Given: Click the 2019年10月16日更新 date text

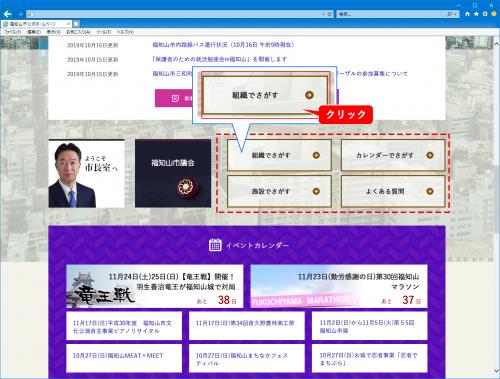Looking at the screenshot, I should 93,45.
